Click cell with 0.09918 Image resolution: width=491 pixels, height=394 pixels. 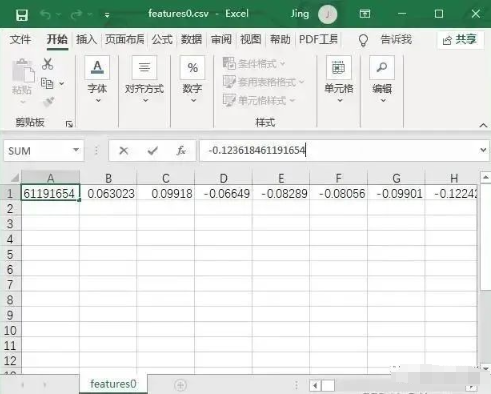pyautogui.click(x=166, y=193)
